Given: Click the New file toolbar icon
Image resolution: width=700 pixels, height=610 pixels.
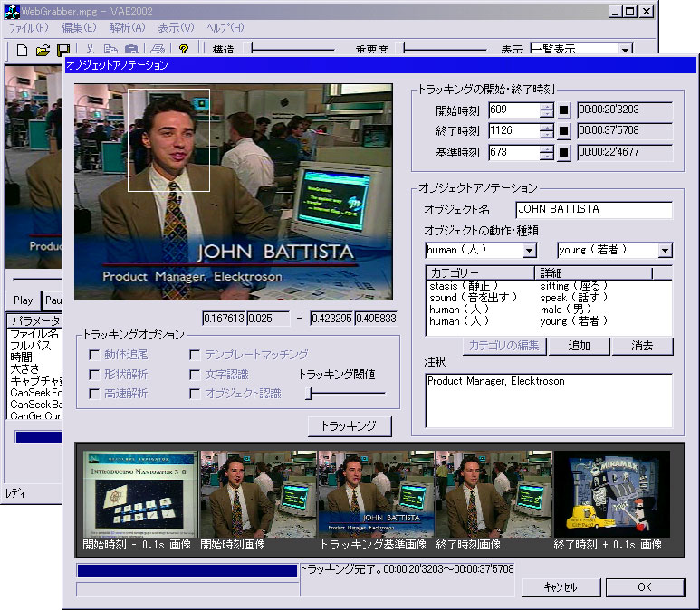Looking at the screenshot, I should [23, 50].
